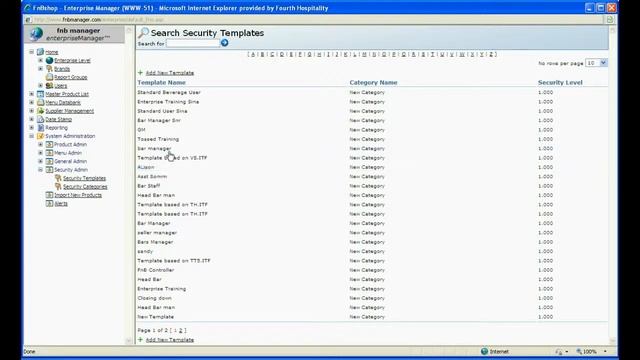This screenshot has height=360, width=640.
Task: Click the Enterprise Level globe icon
Action: pos(49,60)
